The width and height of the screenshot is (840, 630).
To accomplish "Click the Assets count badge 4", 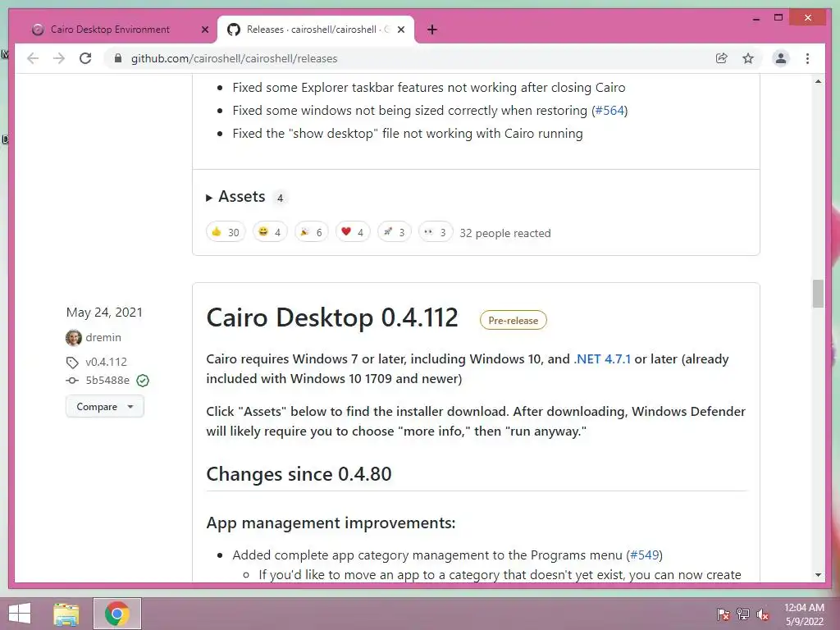I will (x=280, y=199).
